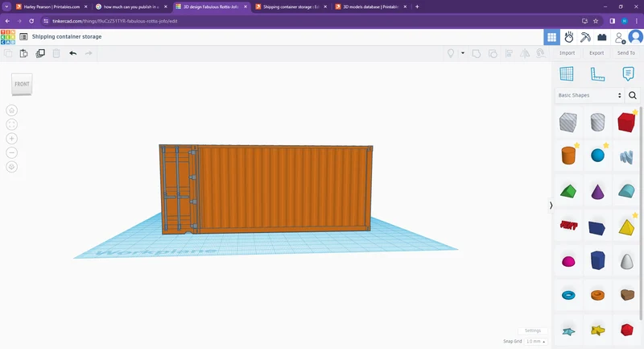Open the user profile avatar
The height and width of the screenshot is (349, 644).
636,37
